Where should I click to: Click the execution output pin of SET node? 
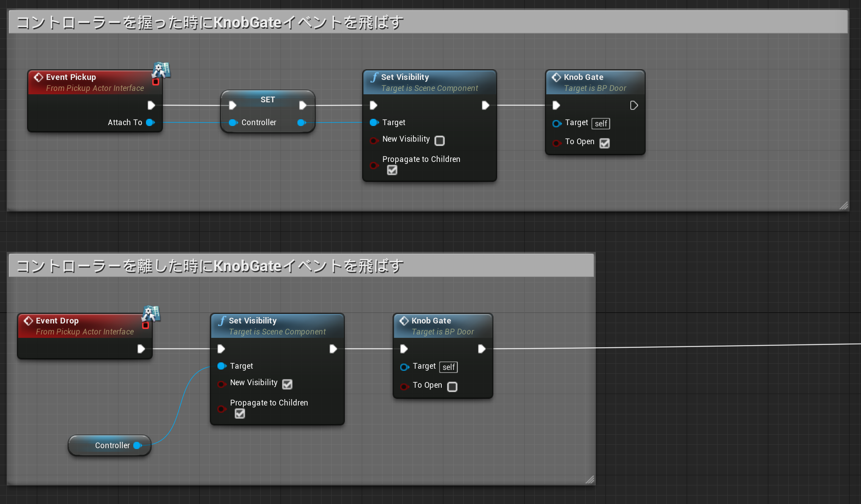[x=303, y=105]
